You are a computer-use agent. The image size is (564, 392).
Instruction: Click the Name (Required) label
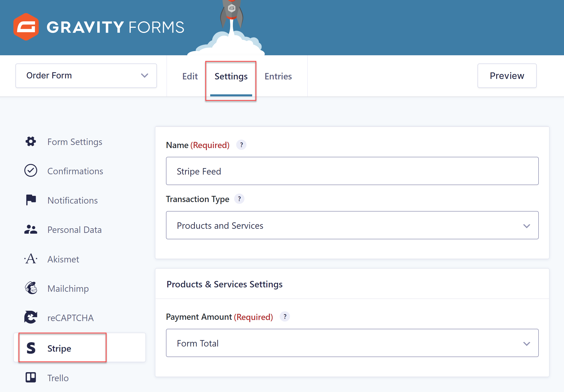pos(198,145)
